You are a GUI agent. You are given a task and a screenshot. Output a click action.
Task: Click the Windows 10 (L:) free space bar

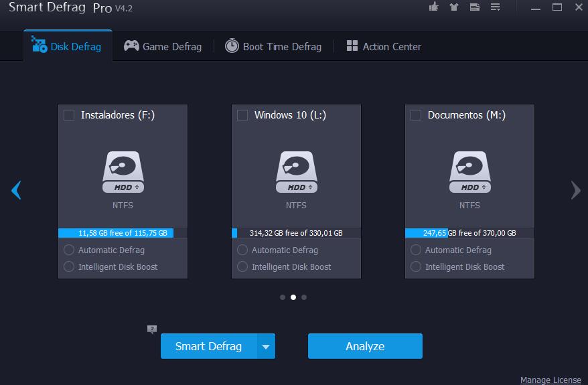point(296,233)
